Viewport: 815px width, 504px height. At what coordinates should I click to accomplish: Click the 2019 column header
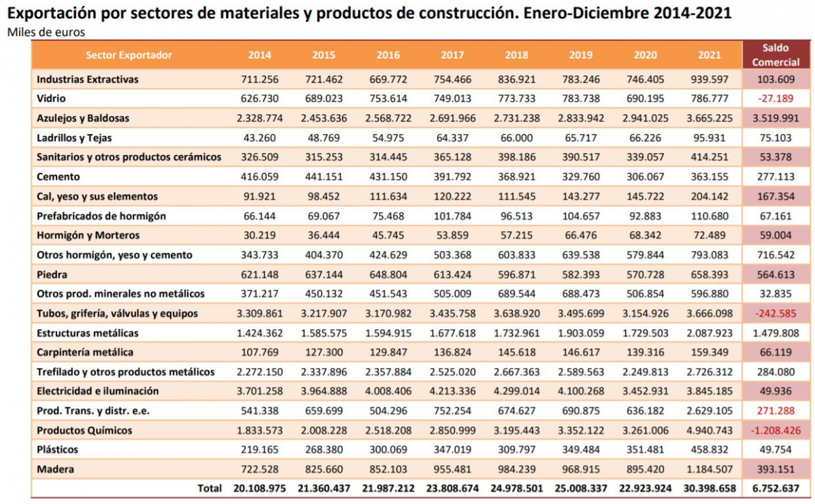pos(580,55)
